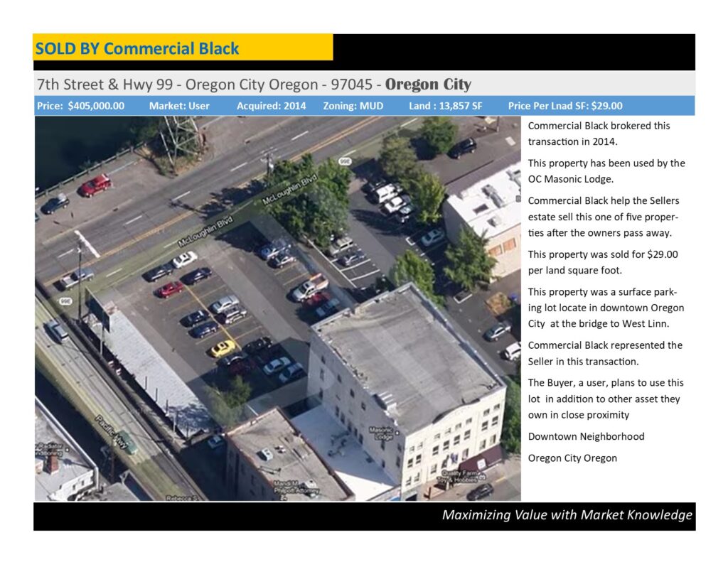Viewport: 728px width, 562px height.
Task: Click the Price Per Land SF $29.00 label
Action: pyautogui.click(x=565, y=106)
